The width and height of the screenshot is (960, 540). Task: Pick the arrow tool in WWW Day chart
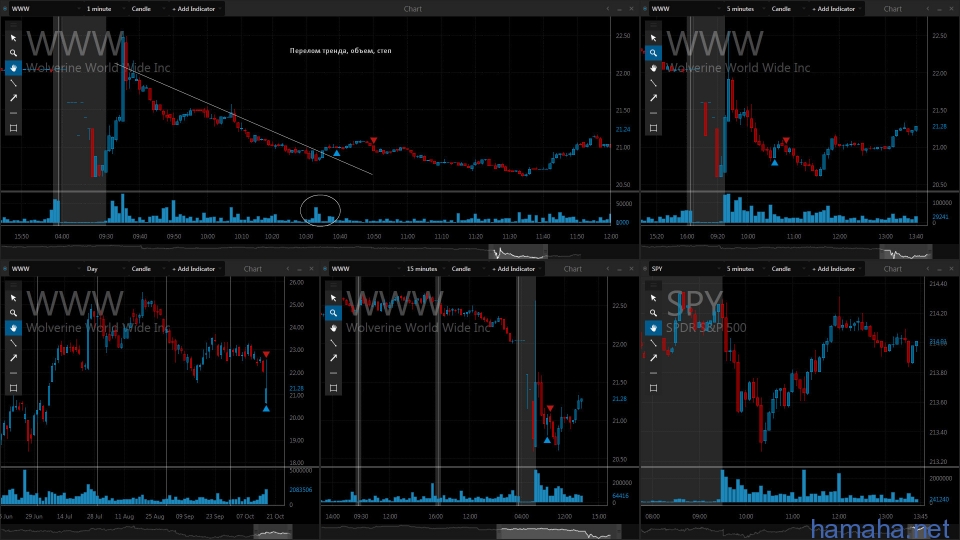pyautogui.click(x=13, y=358)
